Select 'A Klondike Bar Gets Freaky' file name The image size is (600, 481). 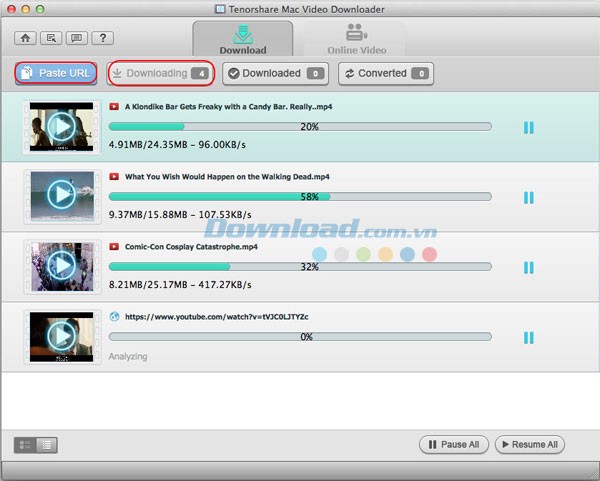pos(228,107)
